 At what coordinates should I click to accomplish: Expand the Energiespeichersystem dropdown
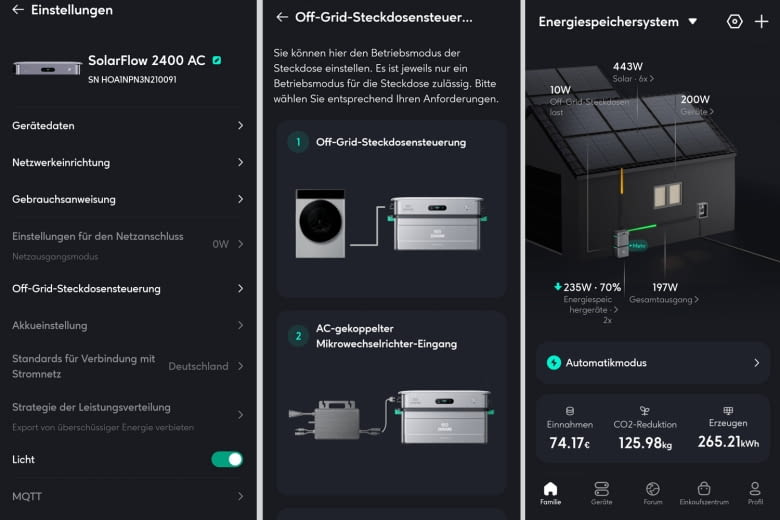693,22
